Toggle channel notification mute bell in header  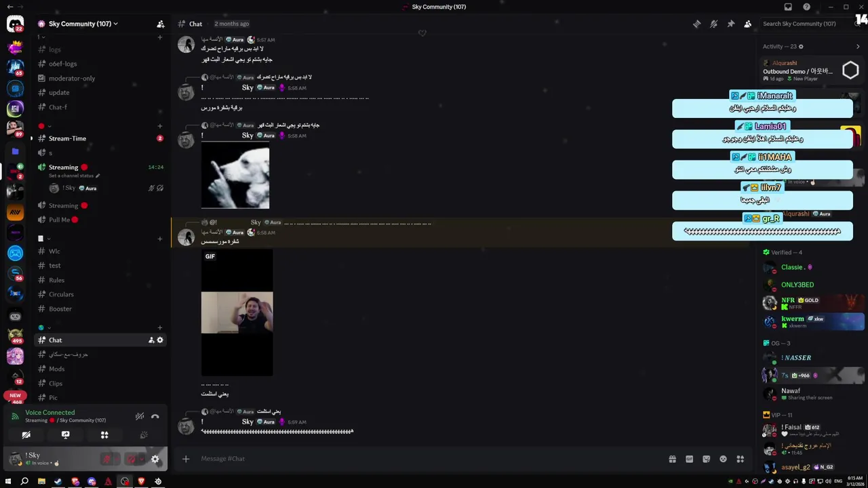[713, 24]
